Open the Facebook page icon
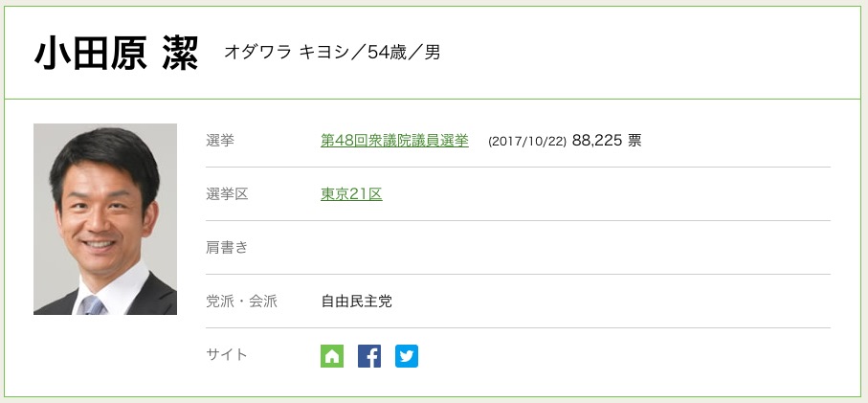Image resolution: width=868 pixels, height=403 pixels. click(369, 356)
